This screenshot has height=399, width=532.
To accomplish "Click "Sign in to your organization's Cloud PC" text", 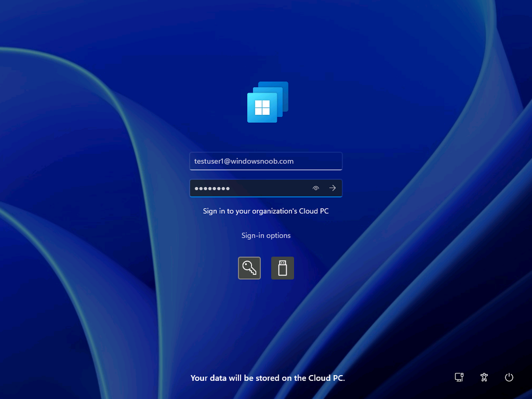I will 266,211.
